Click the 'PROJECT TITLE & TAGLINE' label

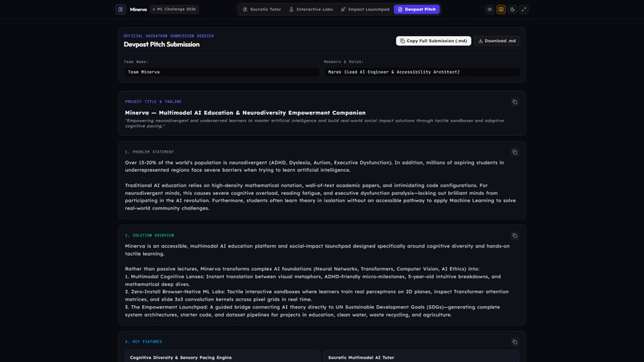[153, 101]
